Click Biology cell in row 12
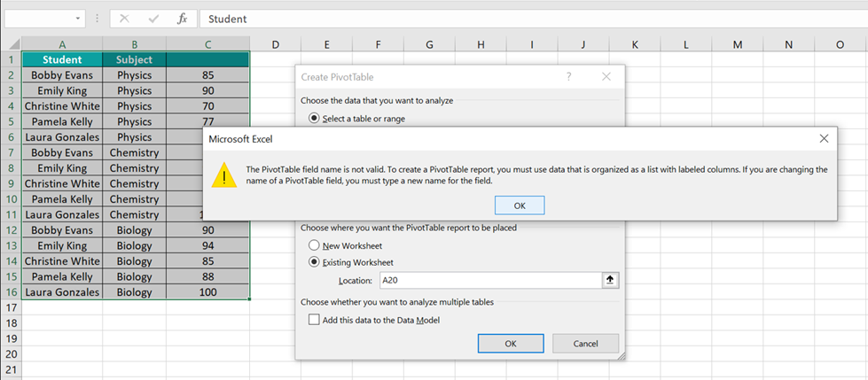 coord(134,229)
